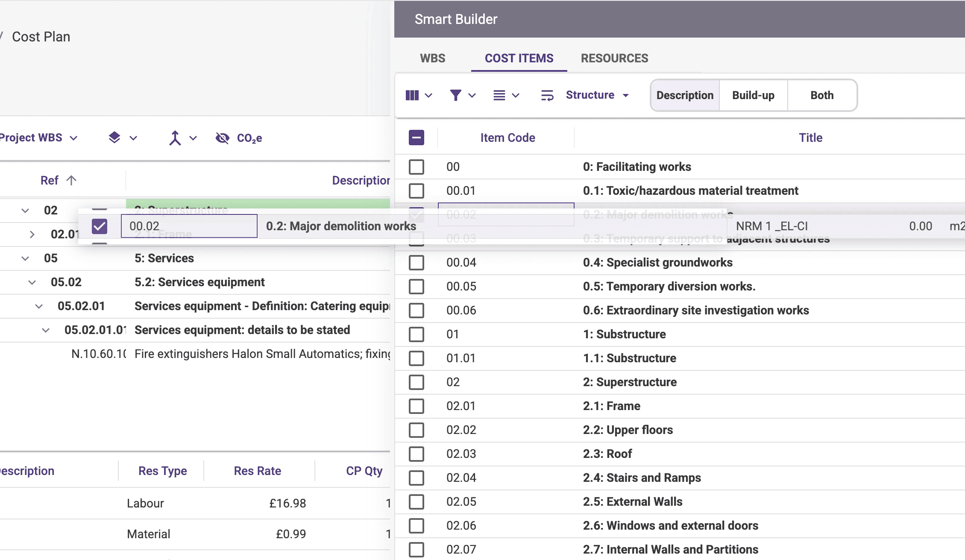Select the Both view button
Viewport: 965px width, 560px height.
pyautogui.click(x=822, y=95)
